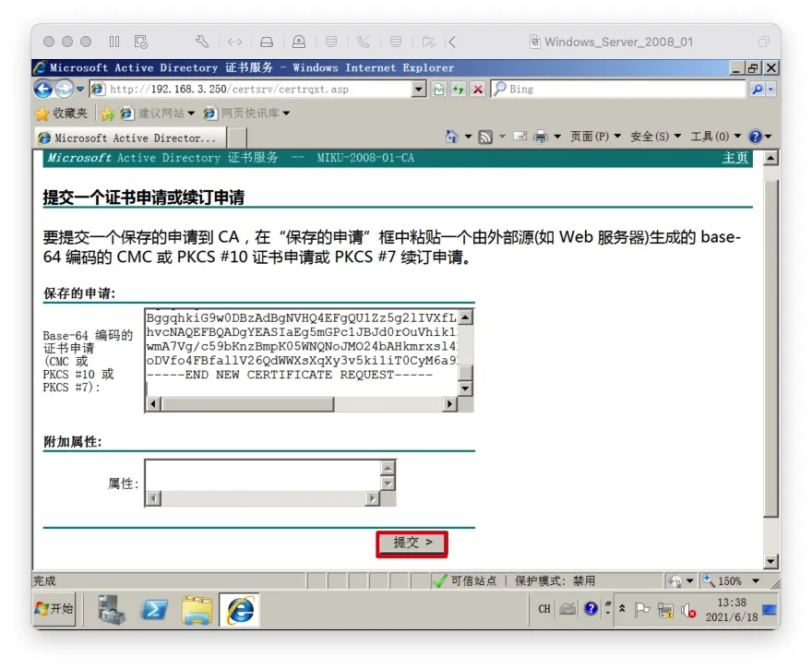Click the Show desktop button
The width and height of the screenshot is (812, 669).
(x=770, y=609)
